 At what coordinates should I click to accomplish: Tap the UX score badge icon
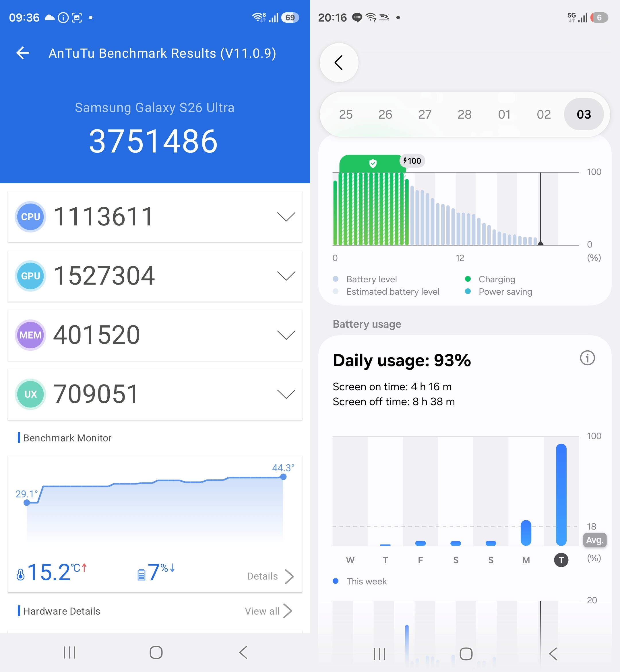pyautogui.click(x=30, y=394)
